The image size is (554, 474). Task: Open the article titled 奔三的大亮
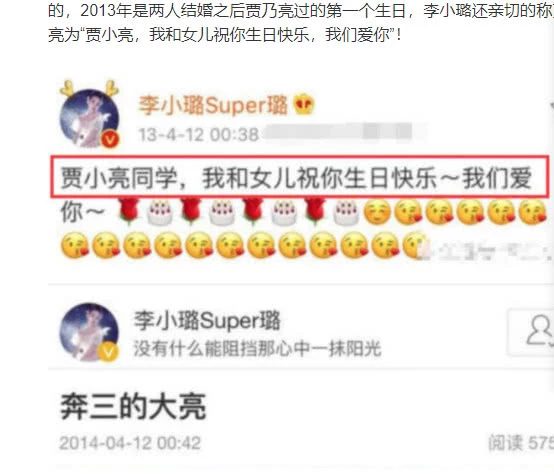pos(133,407)
